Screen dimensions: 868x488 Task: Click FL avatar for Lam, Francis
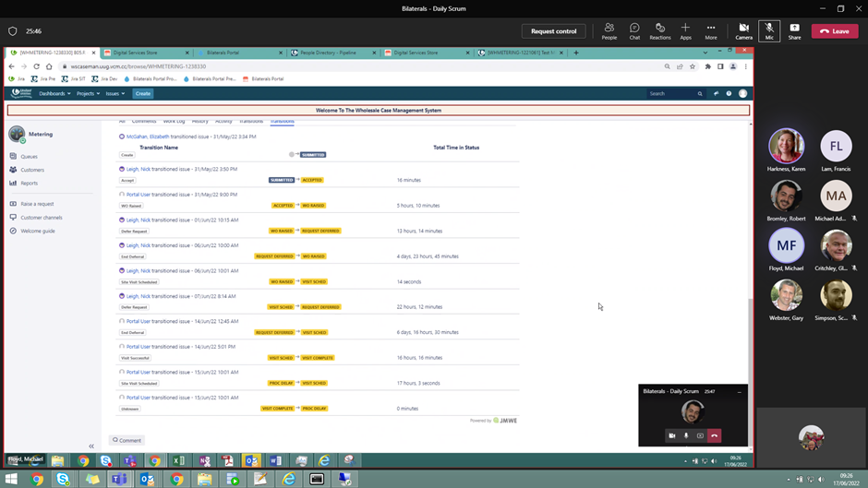[x=836, y=146]
